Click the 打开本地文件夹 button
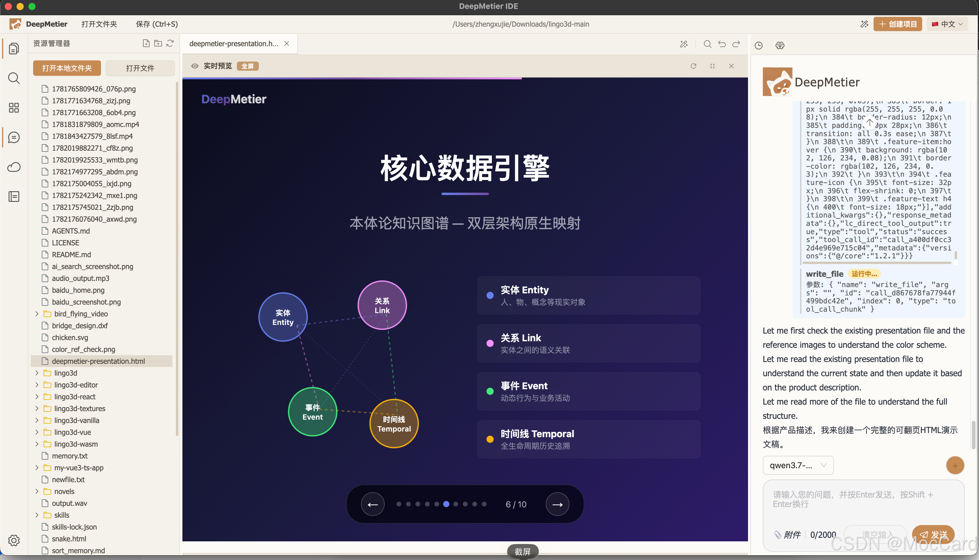This screenshot has width=979, height=560. pos(67,68)
